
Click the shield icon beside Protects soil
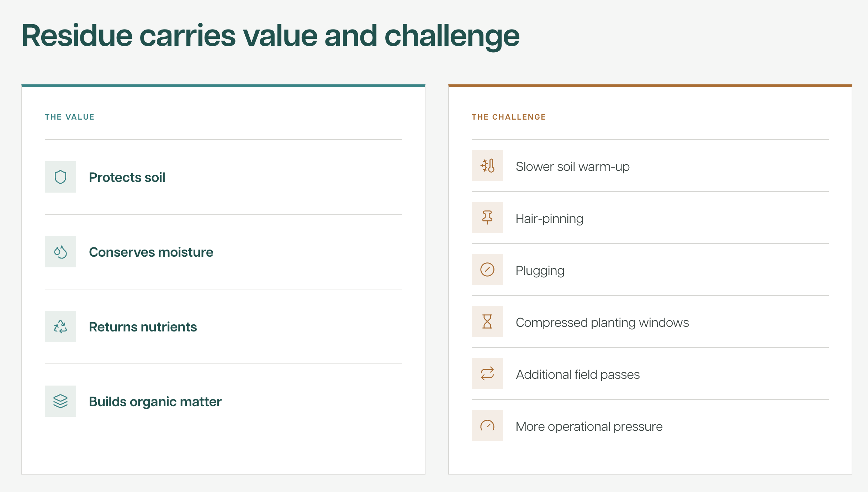point(60,177)
